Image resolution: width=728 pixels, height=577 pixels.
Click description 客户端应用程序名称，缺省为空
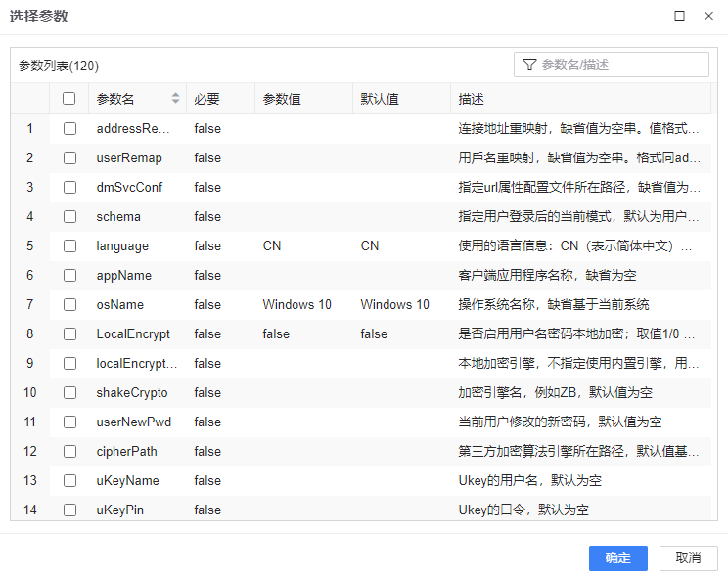point(547,275)
